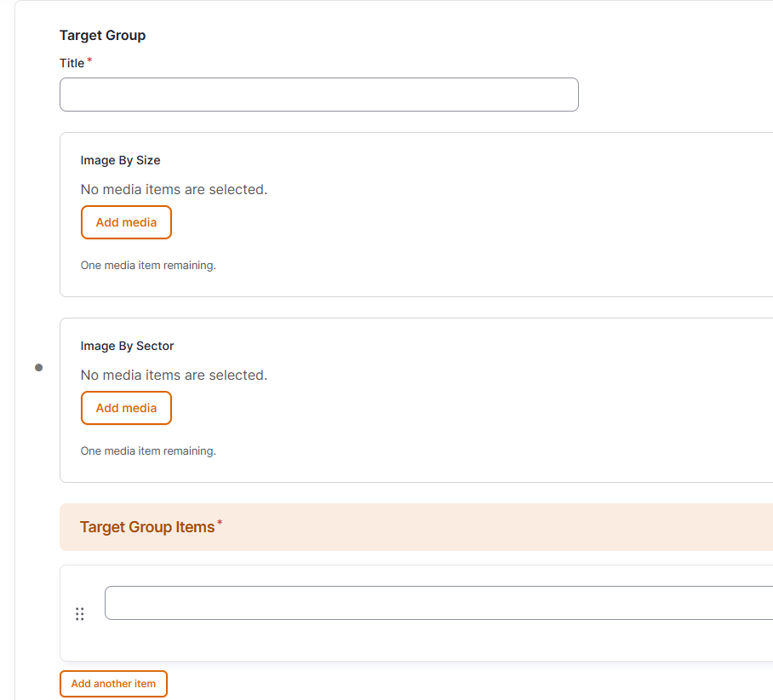773x700 pixels.
Task: Add media under Image By Size
Action: coord(126,222)
